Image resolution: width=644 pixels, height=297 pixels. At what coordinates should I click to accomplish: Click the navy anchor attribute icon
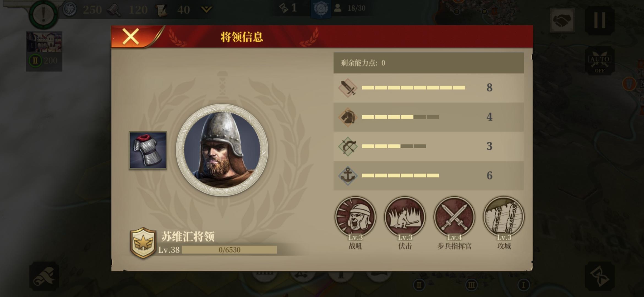(x=348, y=175)
